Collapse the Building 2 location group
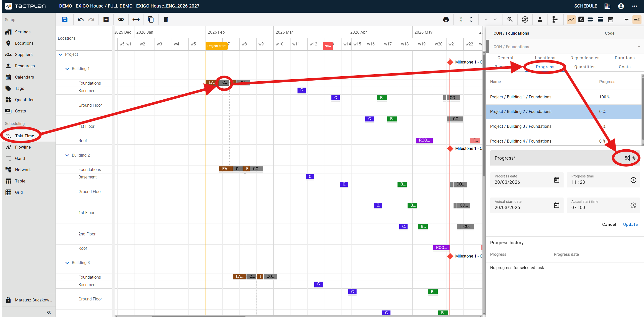The width and height of the screenshot is (644, 317). tap(67, 155)
